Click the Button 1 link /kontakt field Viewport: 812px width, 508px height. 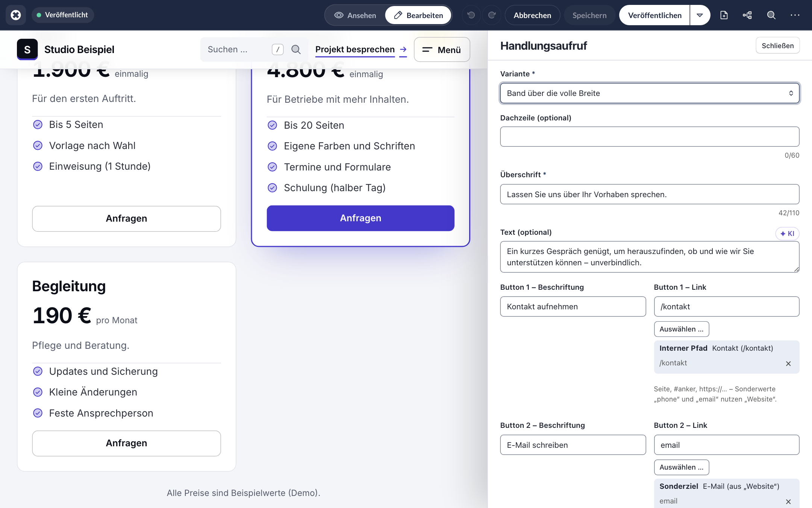(726, 307)
